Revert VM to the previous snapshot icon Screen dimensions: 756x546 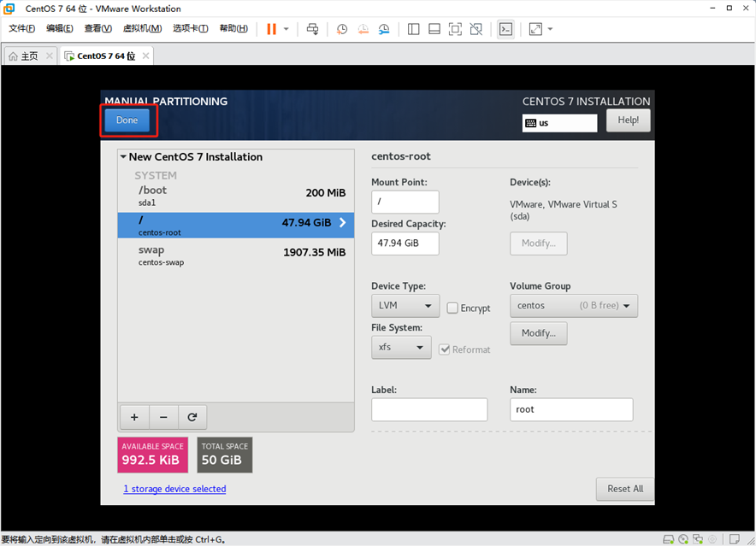click(x=363, y=29)
